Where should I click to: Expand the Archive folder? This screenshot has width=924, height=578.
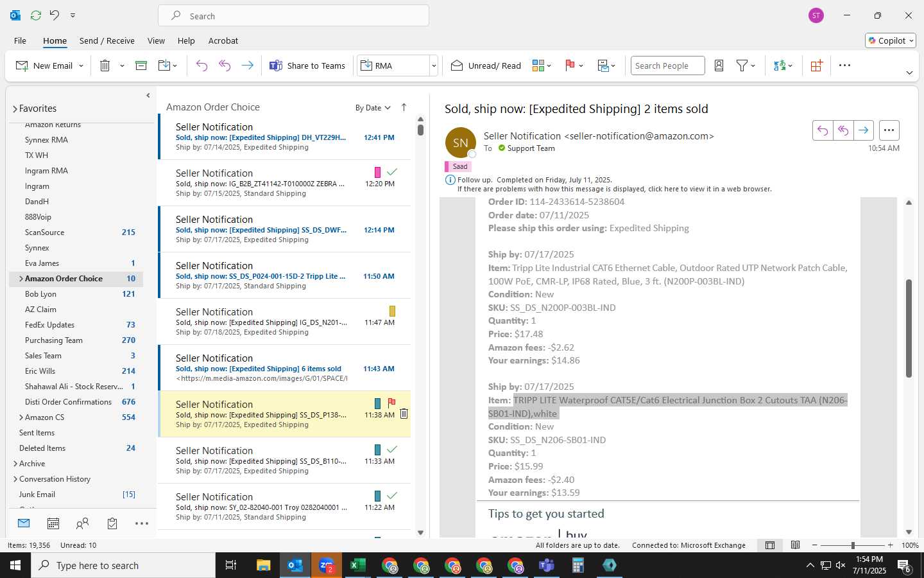[x=15, y=464]
